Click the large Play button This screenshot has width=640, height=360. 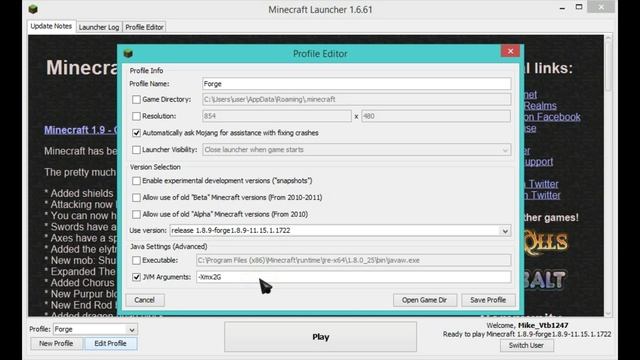[x=320, y=337]
